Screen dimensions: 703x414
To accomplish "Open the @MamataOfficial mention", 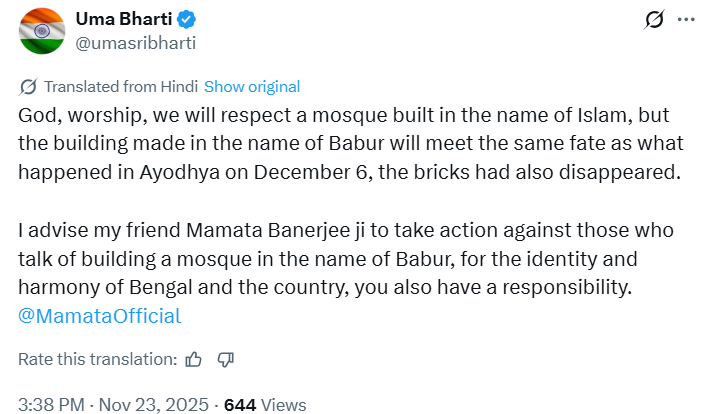I will pos(100,316).
